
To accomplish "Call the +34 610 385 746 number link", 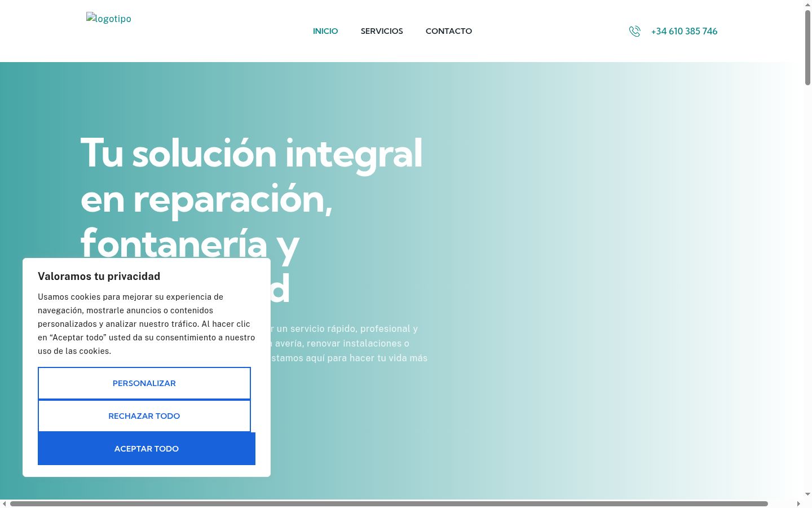I will pyautogui.click(x=684, y=32).
